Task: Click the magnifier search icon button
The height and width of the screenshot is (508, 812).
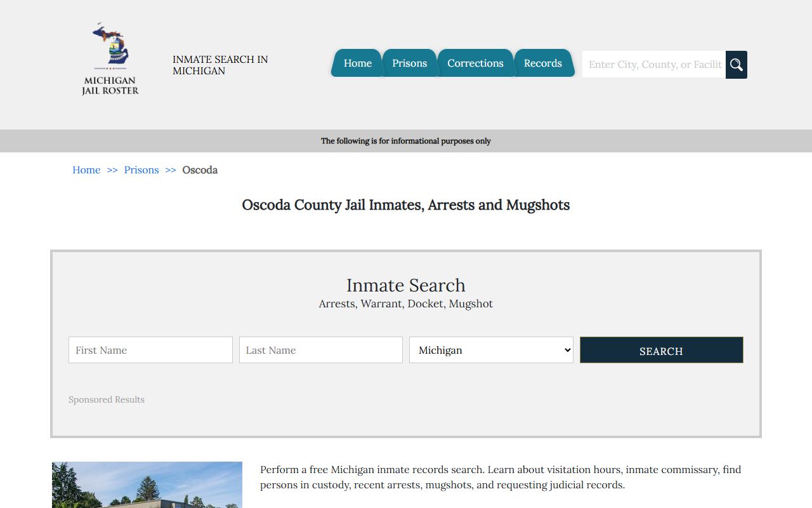Action: pyautogui.click(x=737, y=65)
